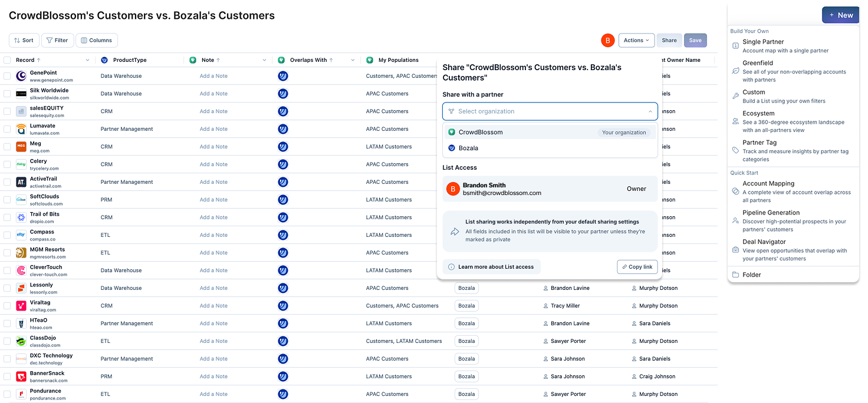Image resolution: width=868 pixels, height=403 pixels.
Task: Click the CleverTouch logo icon
Action: click(21, 270)
